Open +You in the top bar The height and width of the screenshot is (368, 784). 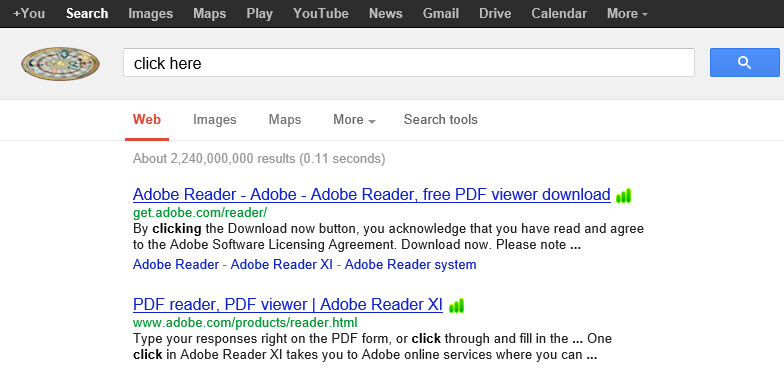(x=28, y=14)
